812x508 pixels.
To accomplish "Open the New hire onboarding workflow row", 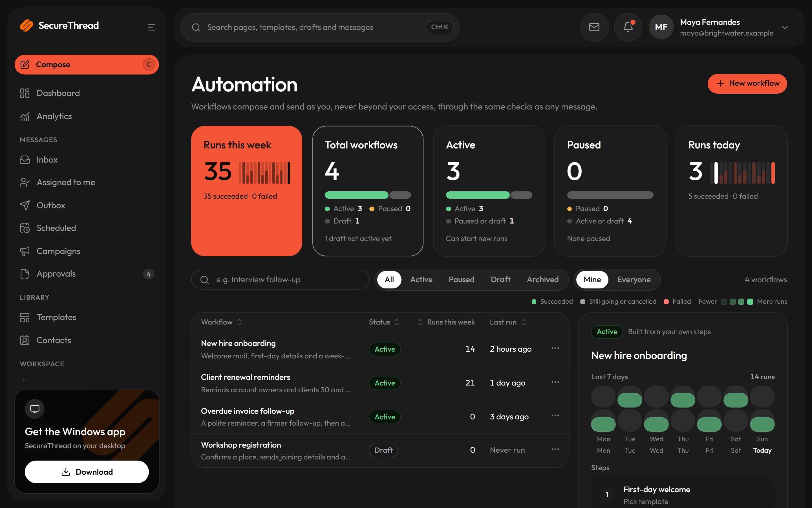I will click(380, 349).
